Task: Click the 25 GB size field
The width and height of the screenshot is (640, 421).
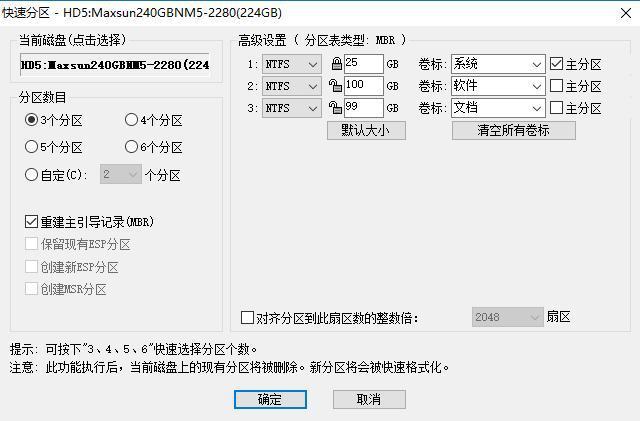Action: click(x=364, y=64)
